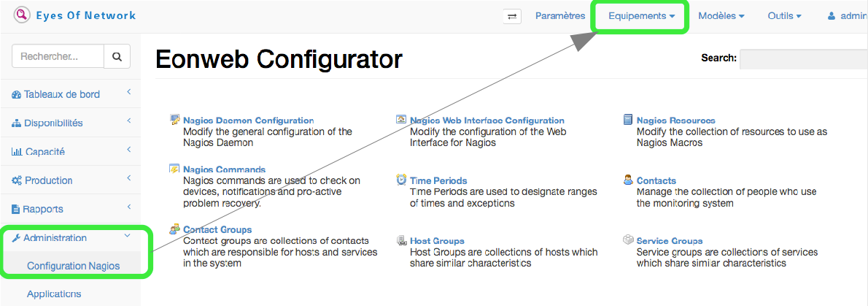868x306 pixels.
Task: Expand the Tableaux de bord section
Action: pos(62,94)
